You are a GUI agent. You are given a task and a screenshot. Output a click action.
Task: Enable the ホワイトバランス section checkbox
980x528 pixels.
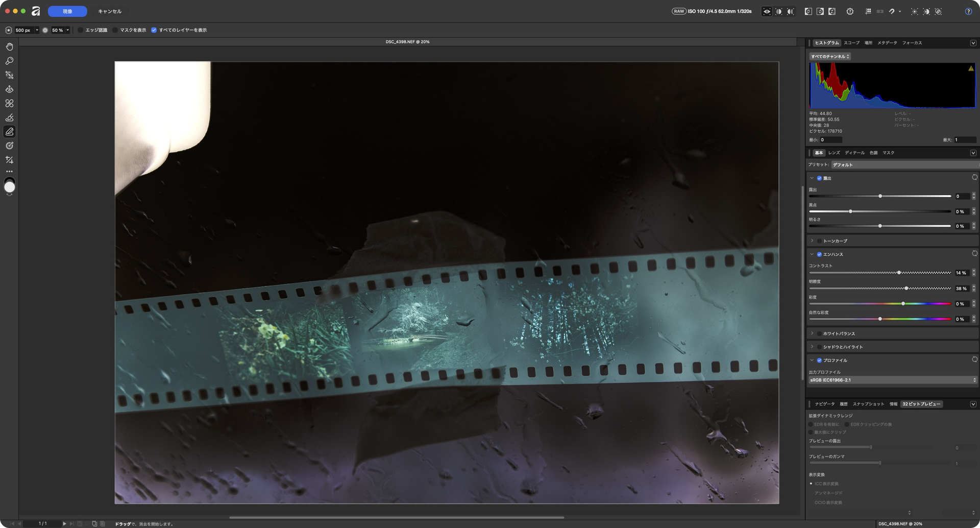coord(819,333)
